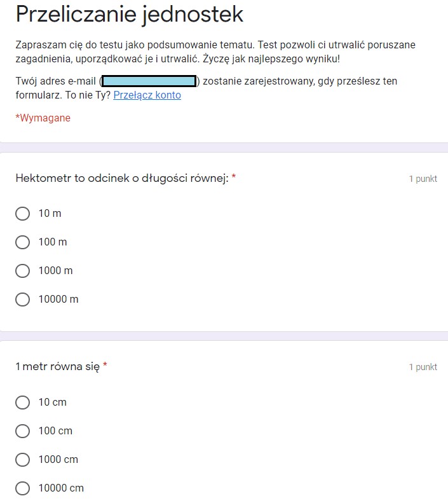Pick the "1000 m" radio button
The image size is (448, 503).
pyautogui.click(x=22, y=270)
